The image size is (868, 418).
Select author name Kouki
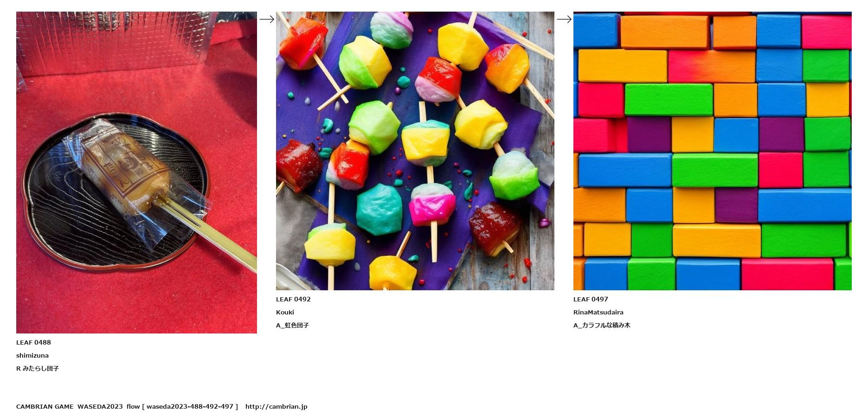[x=285, y=312]
